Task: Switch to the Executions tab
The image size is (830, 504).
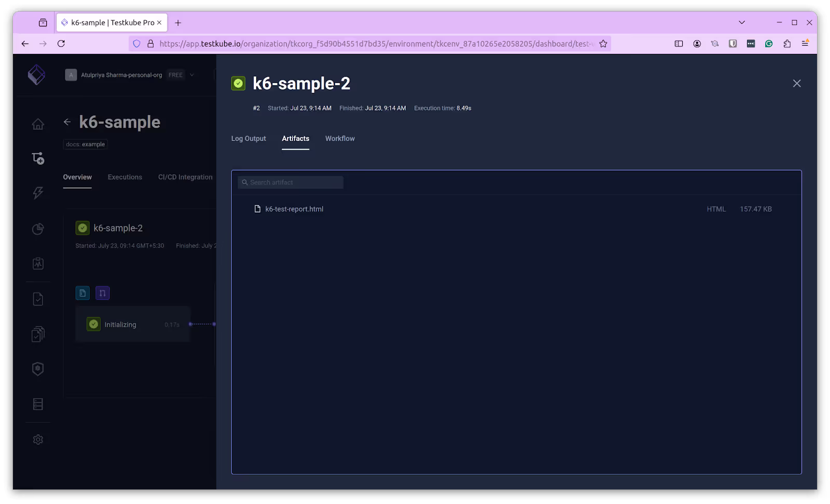Action: [x=125, y=177]
